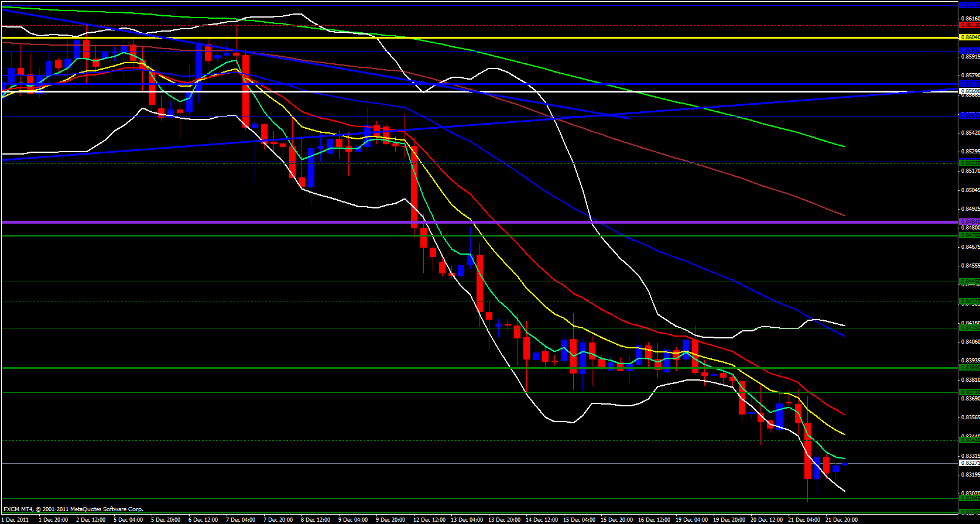Click the yellow 0.8604 price label
Screen dimensions: 980x524
[x=969, y=37]
